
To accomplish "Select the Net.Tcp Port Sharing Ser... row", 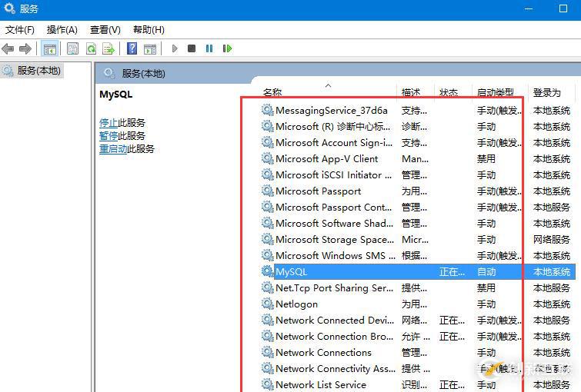I will point(418,287).
